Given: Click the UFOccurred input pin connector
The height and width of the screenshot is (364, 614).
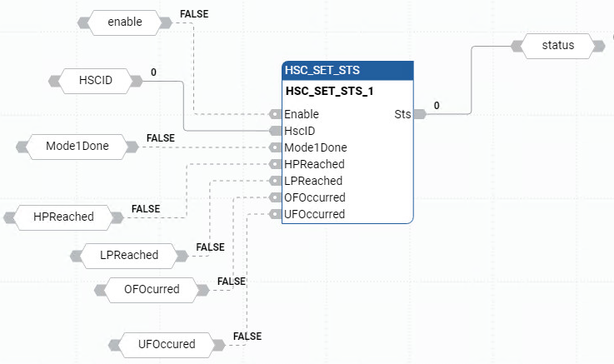Looking at the screenshot, I should [276, 214].
